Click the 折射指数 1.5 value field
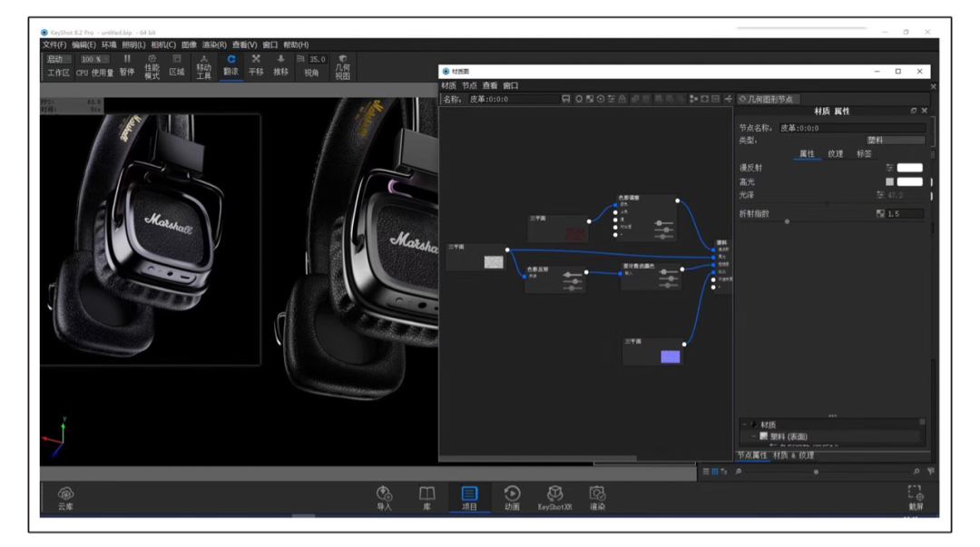Image resolution: width=980 pixels, height=547 pixels. [905, 213]
